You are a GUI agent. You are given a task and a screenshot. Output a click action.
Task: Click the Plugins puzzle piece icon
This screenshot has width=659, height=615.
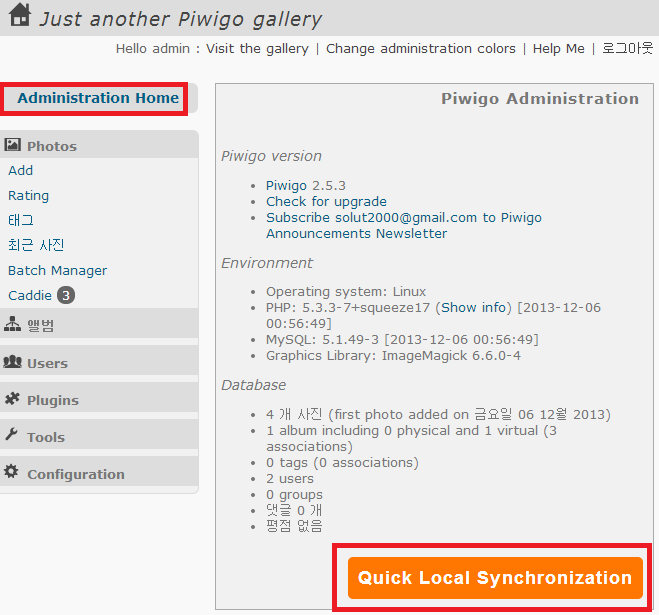point(13,399)
